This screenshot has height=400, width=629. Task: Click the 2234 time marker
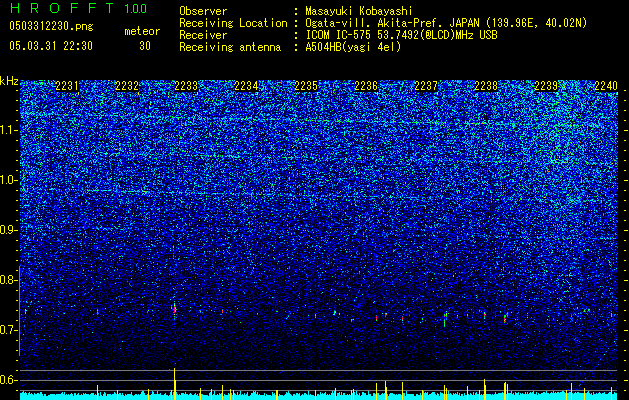(246, 86)
